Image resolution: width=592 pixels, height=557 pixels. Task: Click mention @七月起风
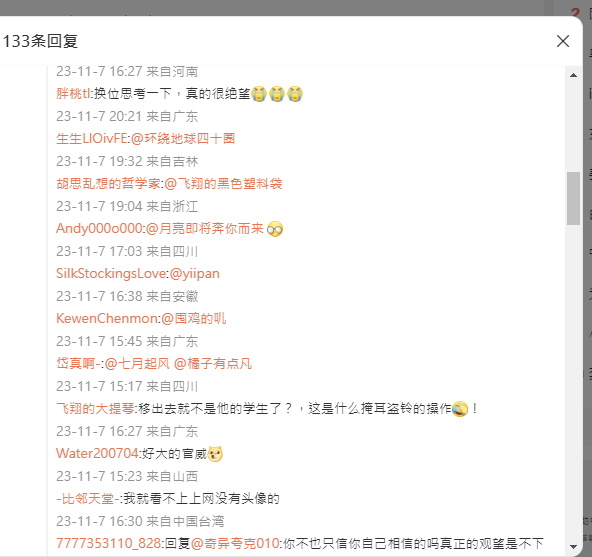[x=137, y=363]
